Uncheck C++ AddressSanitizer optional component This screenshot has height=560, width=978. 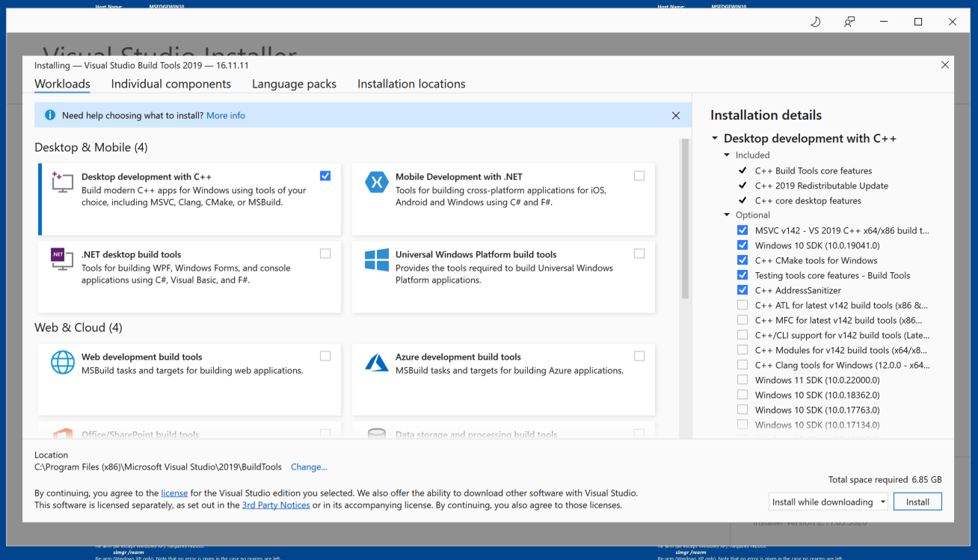point(742,290)
